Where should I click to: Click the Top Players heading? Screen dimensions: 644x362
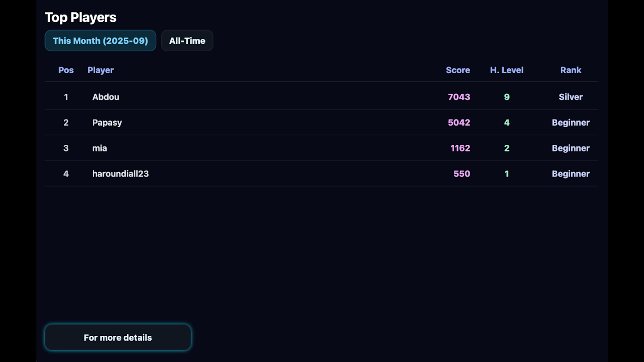[x=81, y=17]
